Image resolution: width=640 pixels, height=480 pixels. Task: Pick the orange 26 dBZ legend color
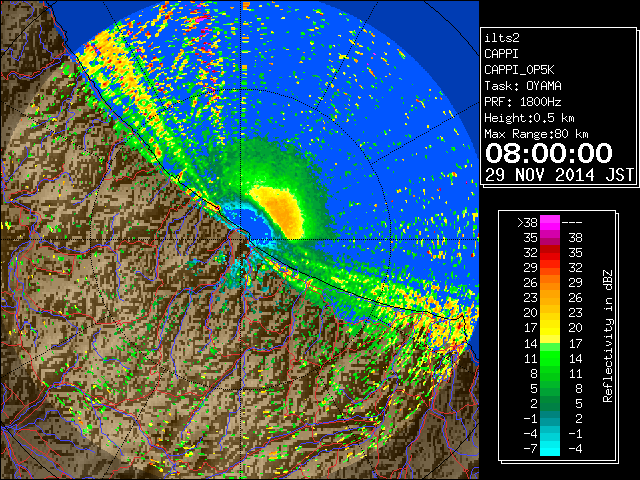tap(549, 282)
